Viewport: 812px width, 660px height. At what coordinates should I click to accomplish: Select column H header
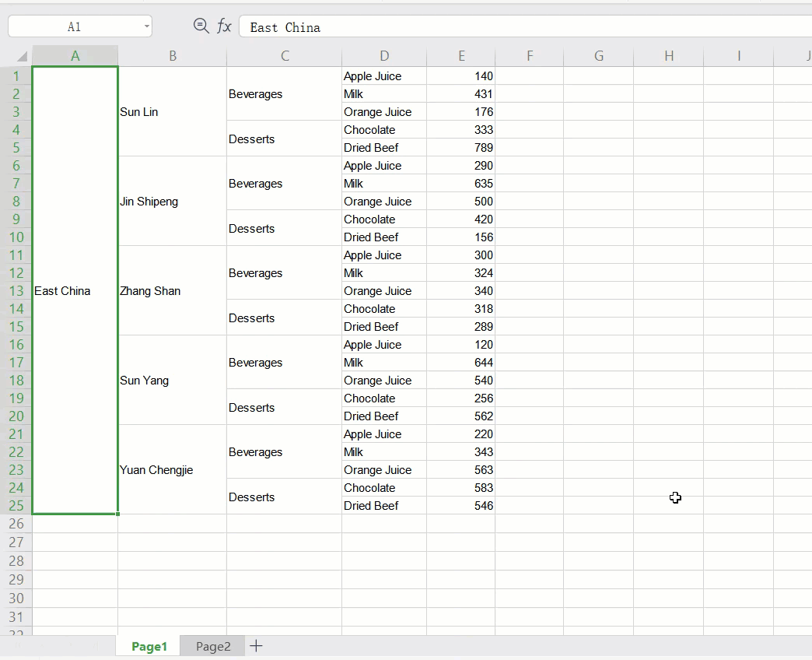click(669, 56)
